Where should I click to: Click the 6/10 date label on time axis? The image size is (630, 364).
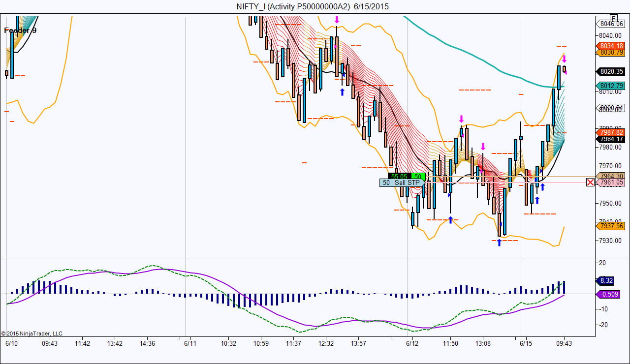tap(12, 343)
